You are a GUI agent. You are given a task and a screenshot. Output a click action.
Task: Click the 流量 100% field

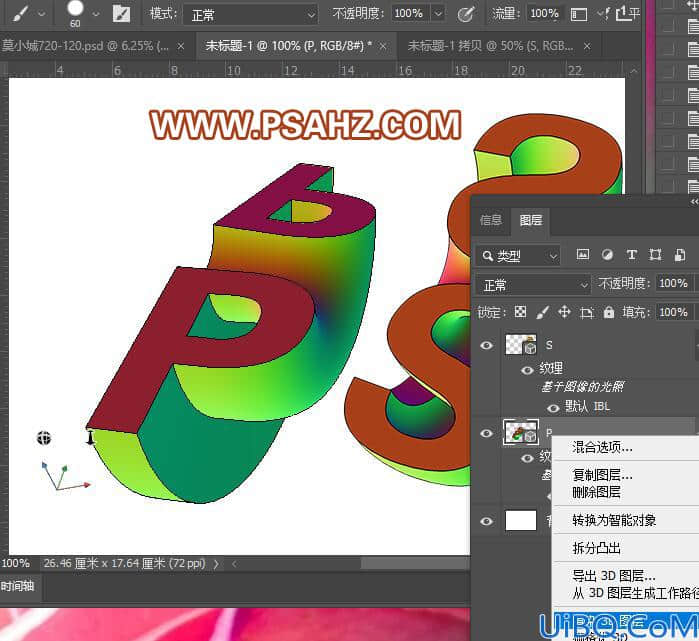[545, 13]
